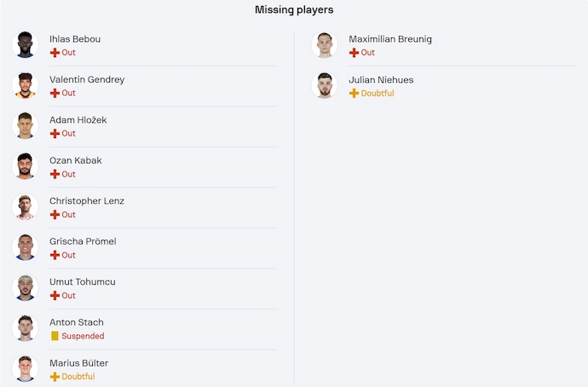Click orange doubtful icon under Marius Bülter
Image resolution: width=588 pixels, height=387 pixels.
pyautogui.click(x=55, y=377)
